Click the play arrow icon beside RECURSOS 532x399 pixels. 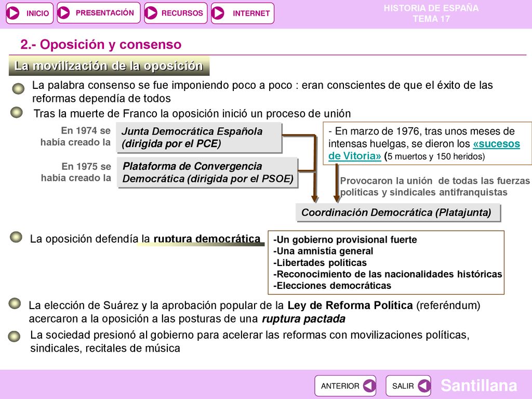tap(151, 13)
